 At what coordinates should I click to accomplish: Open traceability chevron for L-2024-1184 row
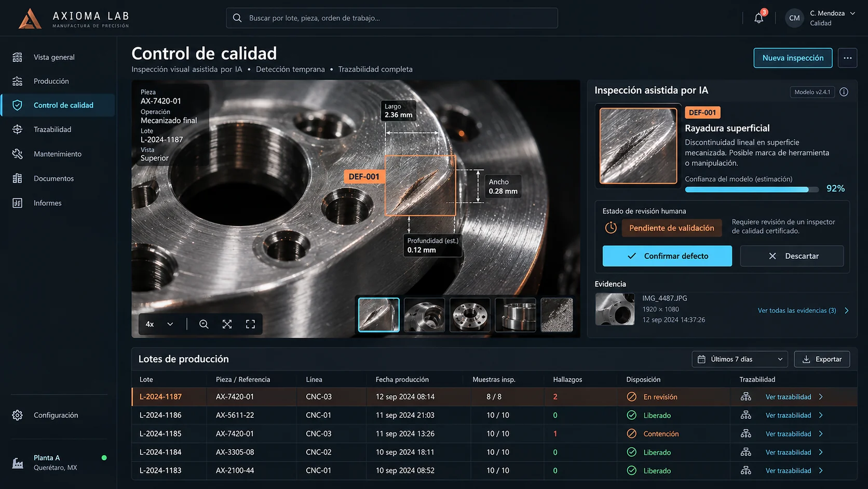[821, 452]
